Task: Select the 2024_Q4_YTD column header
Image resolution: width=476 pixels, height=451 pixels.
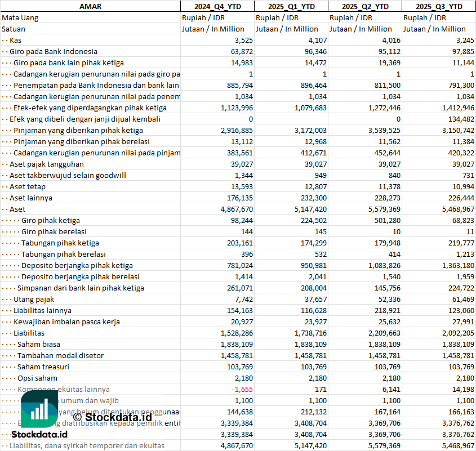Action: click(x=217, y=6)
